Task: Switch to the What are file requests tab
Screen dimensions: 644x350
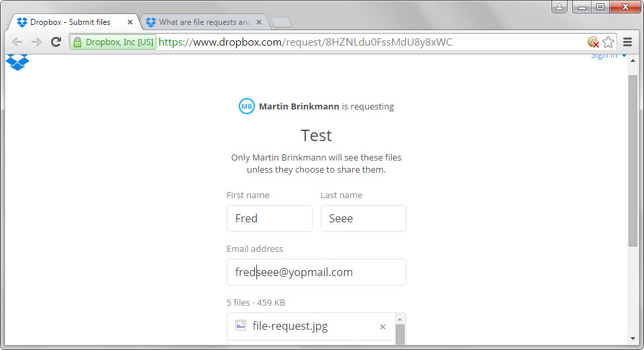Action: [204, 22]
